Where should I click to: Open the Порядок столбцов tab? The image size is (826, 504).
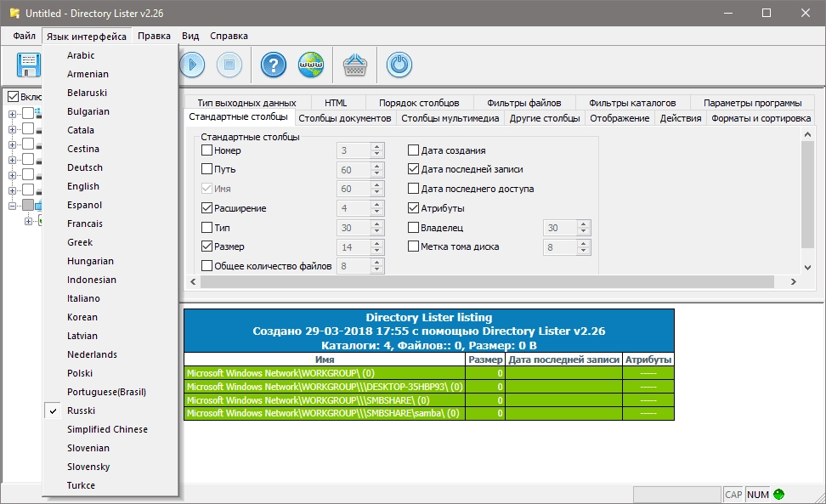pos(419,103)
